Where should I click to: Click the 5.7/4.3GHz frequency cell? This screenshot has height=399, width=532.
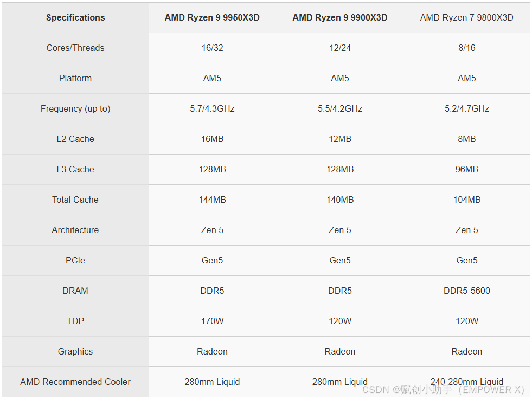pyautogui.click(x=213, y=108)
